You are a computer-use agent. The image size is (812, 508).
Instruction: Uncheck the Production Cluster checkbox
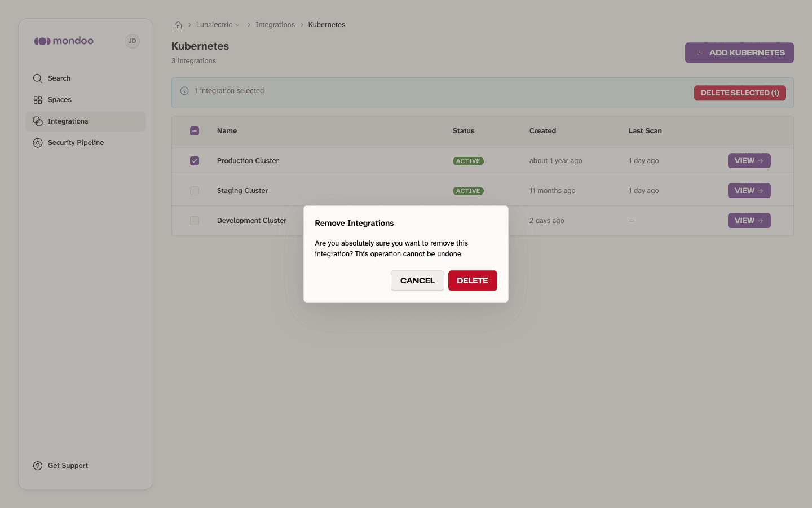point(195,161)
